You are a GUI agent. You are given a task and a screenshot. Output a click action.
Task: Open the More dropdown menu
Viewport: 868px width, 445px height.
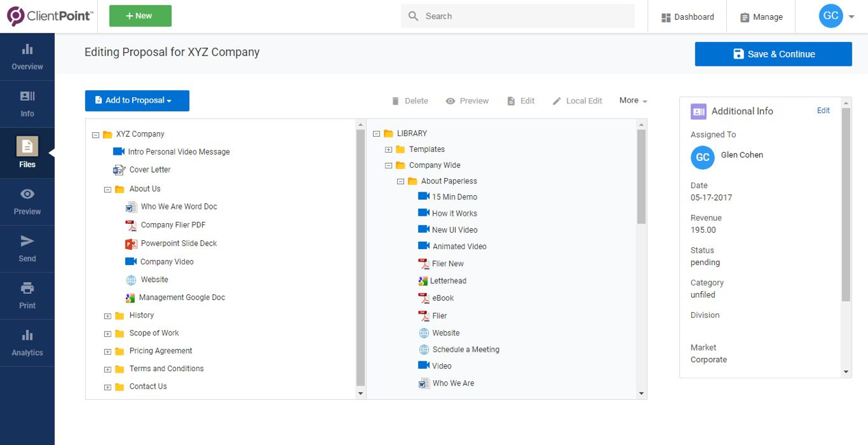(633, 101)
